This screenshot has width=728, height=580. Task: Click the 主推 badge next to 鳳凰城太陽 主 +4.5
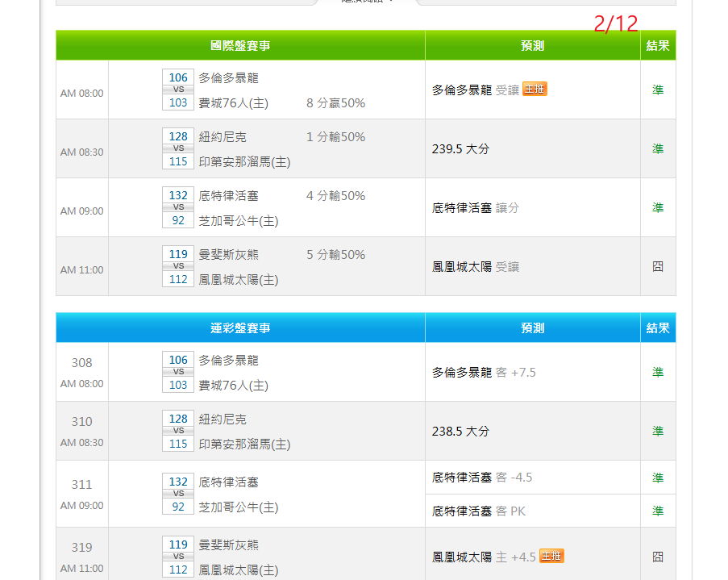(551, 556)
